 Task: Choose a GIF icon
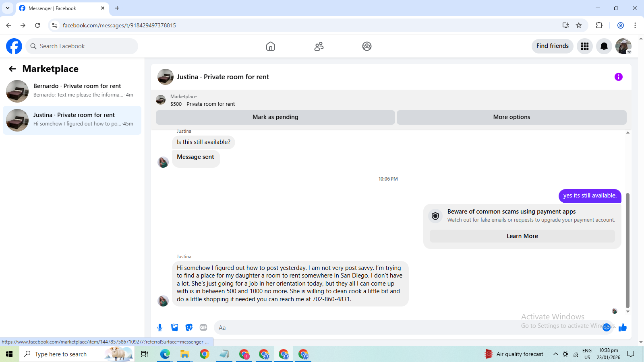(203, 327)
